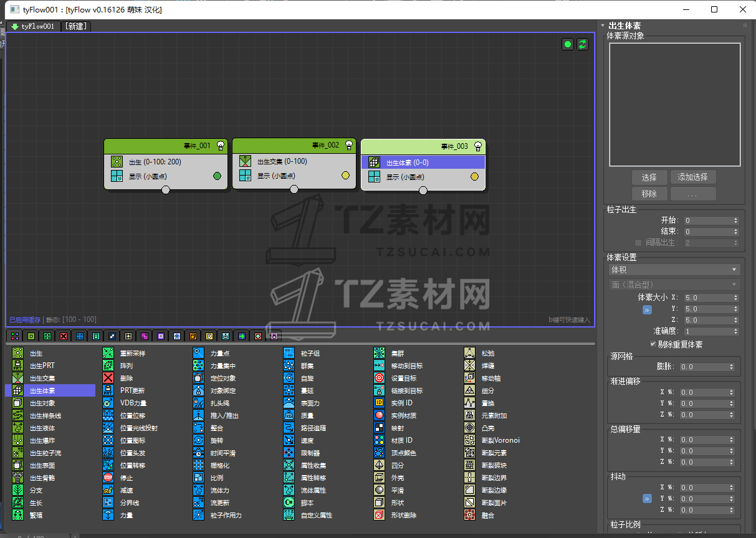Click the 添加选择 button
This screenshot has width=756, height=538.
[x=692, y=177]
